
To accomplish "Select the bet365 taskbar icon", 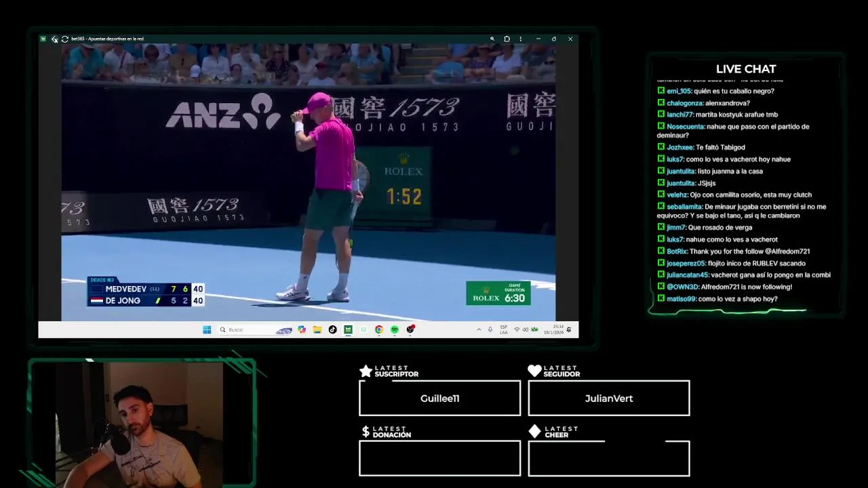I will tap(348, 330).
